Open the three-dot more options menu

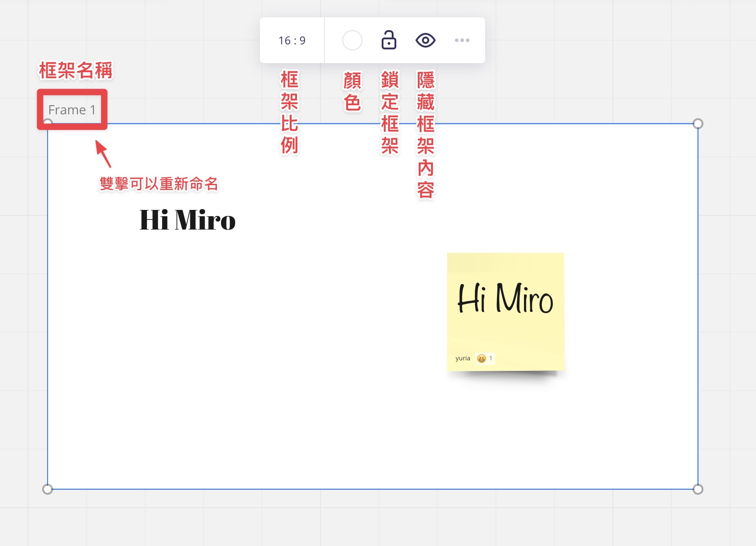click(x=462, y=40)
